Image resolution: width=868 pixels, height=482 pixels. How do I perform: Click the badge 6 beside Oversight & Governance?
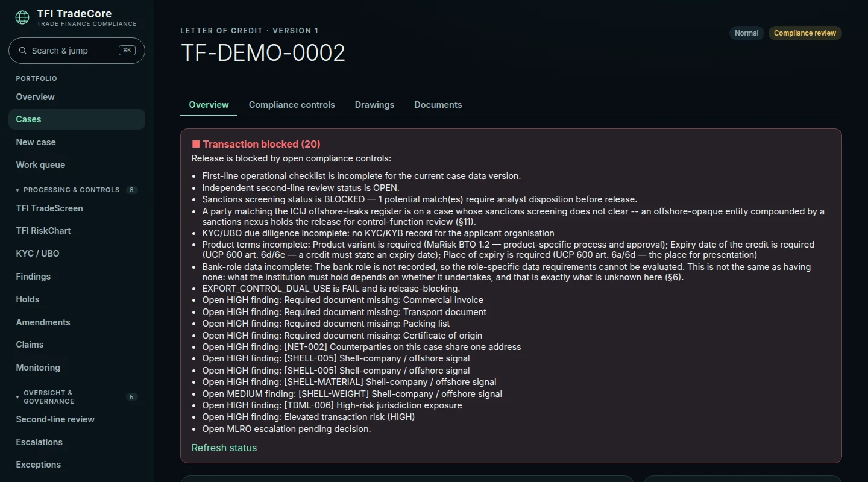[x=131, y=397]
